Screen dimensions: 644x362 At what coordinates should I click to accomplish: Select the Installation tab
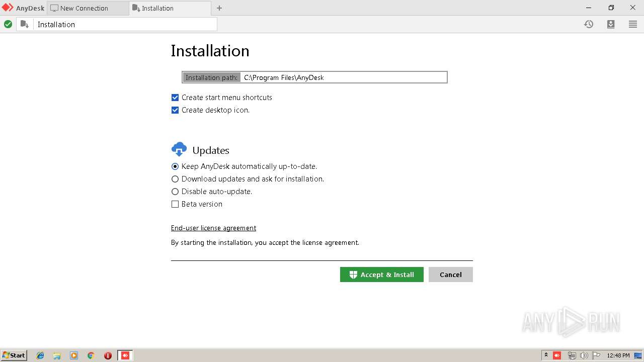point(170,8)
